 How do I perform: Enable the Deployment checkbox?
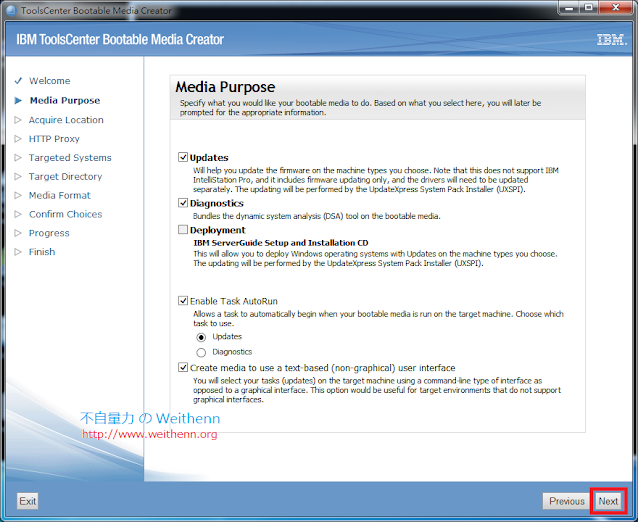(183, 230)
